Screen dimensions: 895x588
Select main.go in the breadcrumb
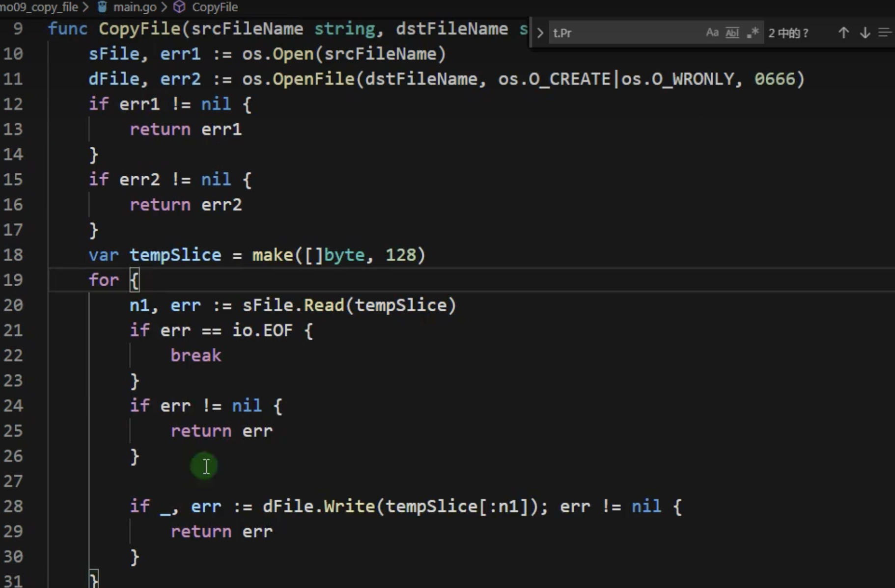click(135, 7)
